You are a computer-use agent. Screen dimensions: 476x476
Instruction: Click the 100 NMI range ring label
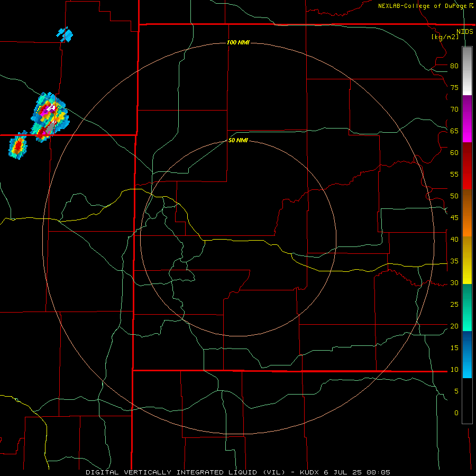(238, 42)
